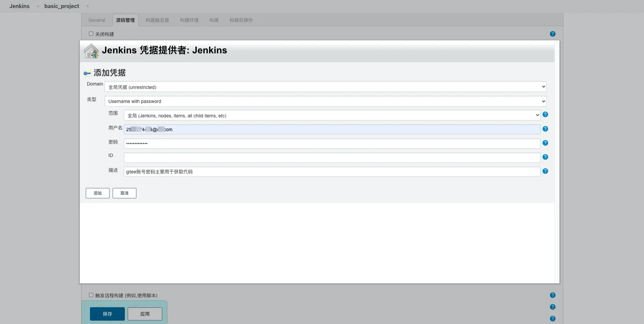Image resolution: width=644 pixels, height=324 pixels.
Task: Click the 取消 cancel button
Action: (x=125, y=193)
